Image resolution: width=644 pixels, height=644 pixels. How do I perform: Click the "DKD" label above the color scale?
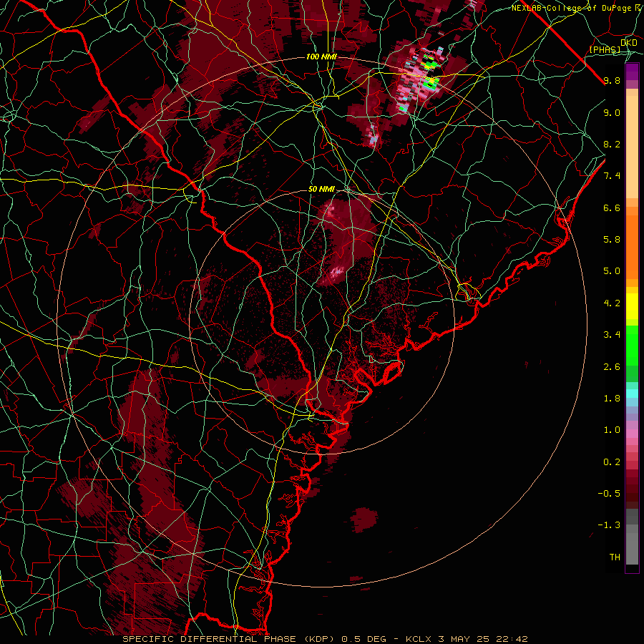tap(629, 43)
